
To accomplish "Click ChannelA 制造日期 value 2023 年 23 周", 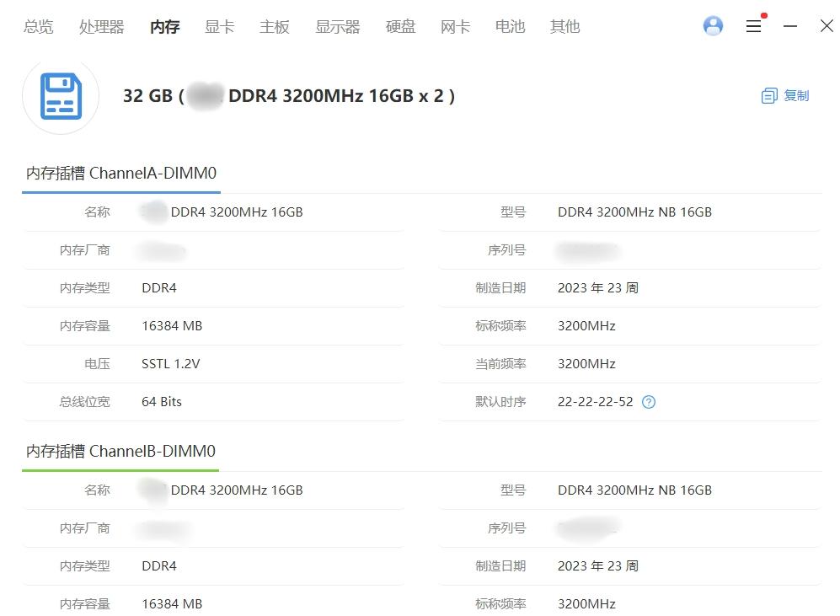I will tap(598, 288).
